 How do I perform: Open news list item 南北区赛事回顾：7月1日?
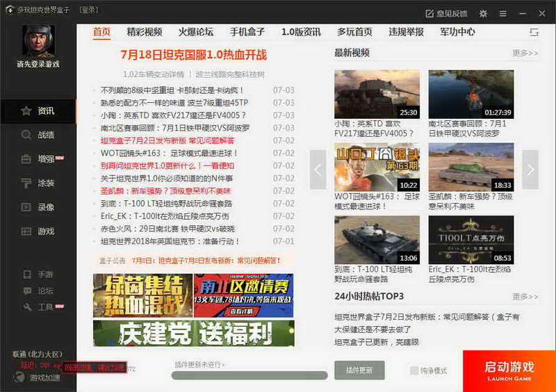pos(175,128)
